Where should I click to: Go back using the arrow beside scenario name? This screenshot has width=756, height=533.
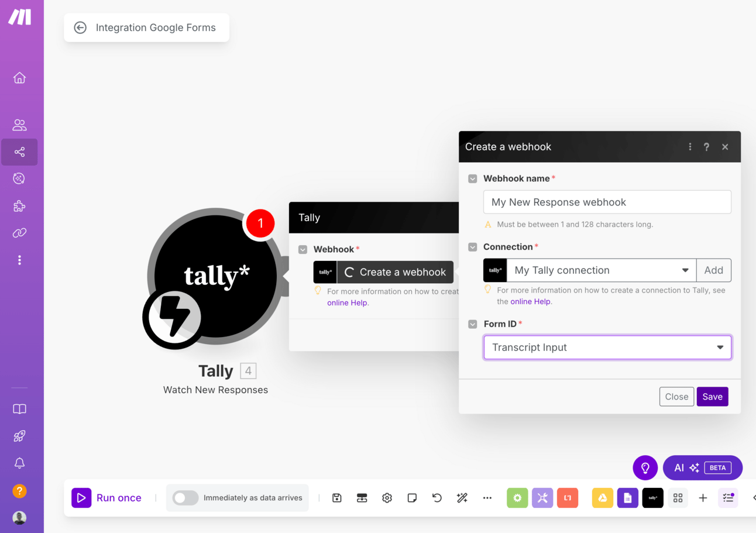click(80, 27)
